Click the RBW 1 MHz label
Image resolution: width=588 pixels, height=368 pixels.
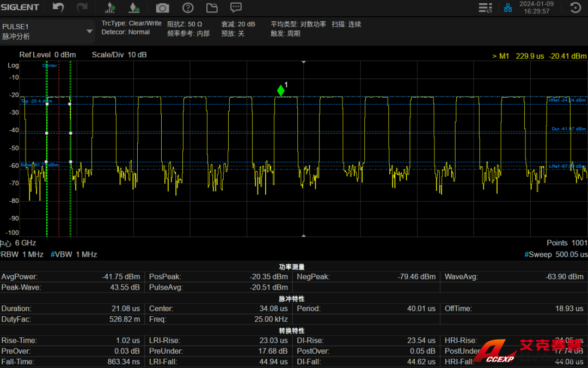(21, 254)
